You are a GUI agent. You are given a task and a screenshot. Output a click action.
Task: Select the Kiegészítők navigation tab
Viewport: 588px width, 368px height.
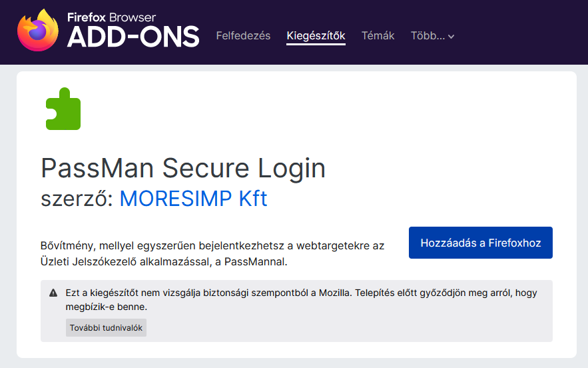316,36
